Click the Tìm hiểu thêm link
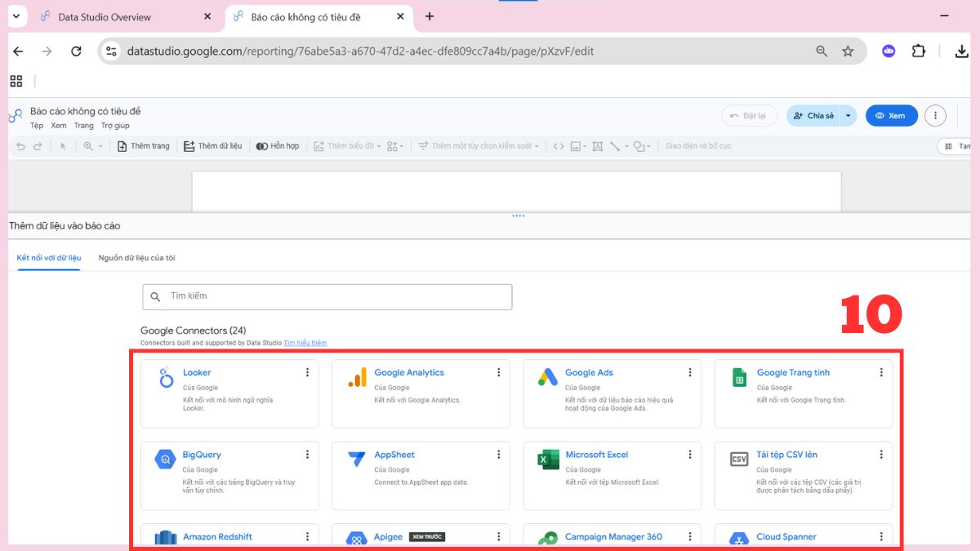 305,343
